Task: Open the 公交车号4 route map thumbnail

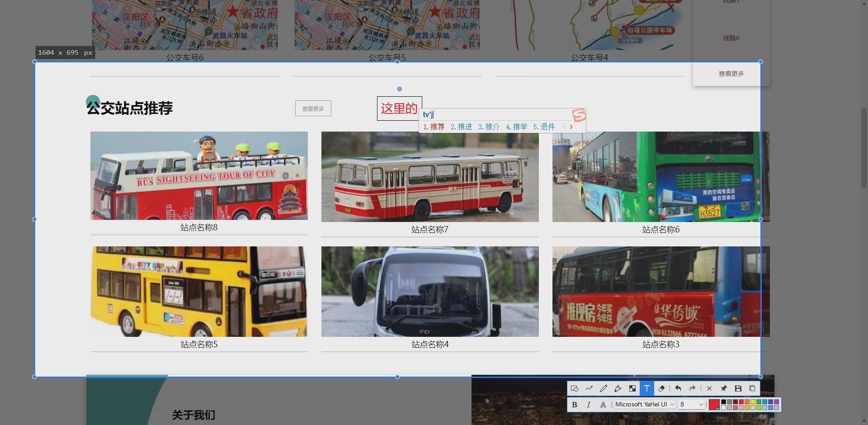Action: [x=590, y=25]
